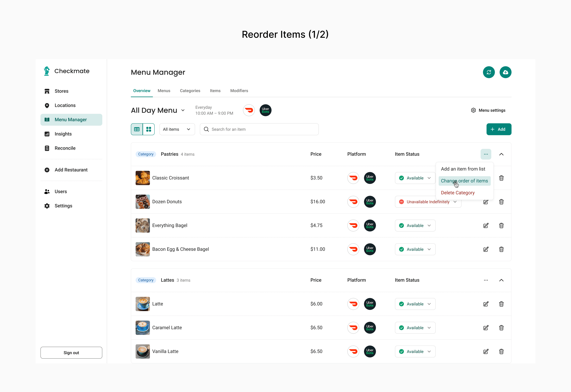Collapse the Lattes category

(x=501, y=280)
